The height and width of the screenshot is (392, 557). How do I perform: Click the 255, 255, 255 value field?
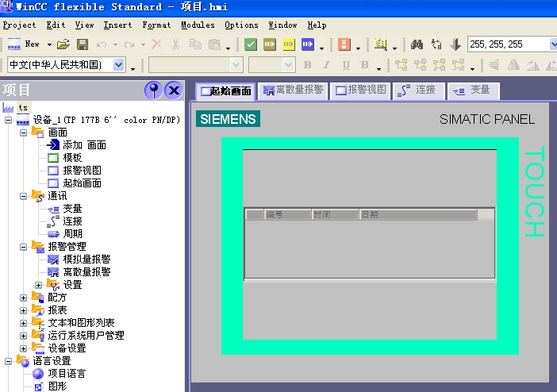pyautogui.click(x=506, y=44)
